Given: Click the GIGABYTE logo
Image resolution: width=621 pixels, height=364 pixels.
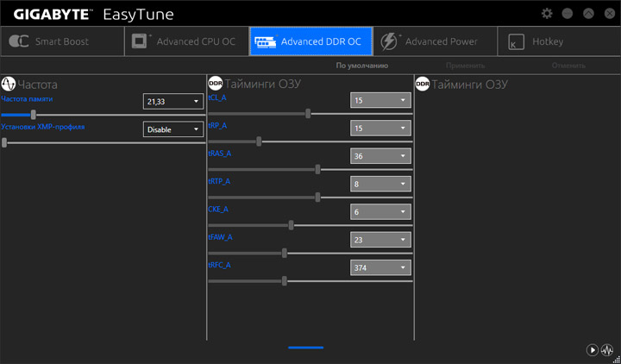Looking at the screenshot, I should click(53, 15).
